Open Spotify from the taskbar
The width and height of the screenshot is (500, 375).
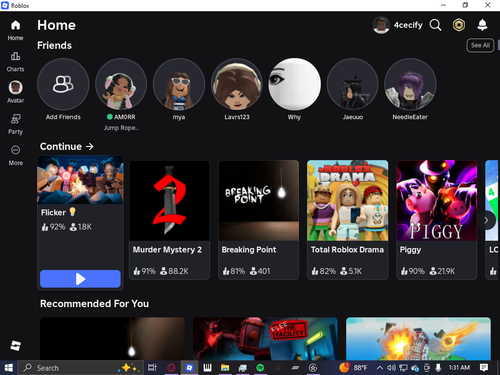click(x=260, y=368)
